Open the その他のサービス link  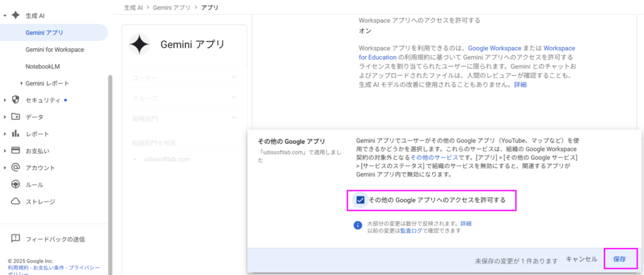(x=434, y=157)
